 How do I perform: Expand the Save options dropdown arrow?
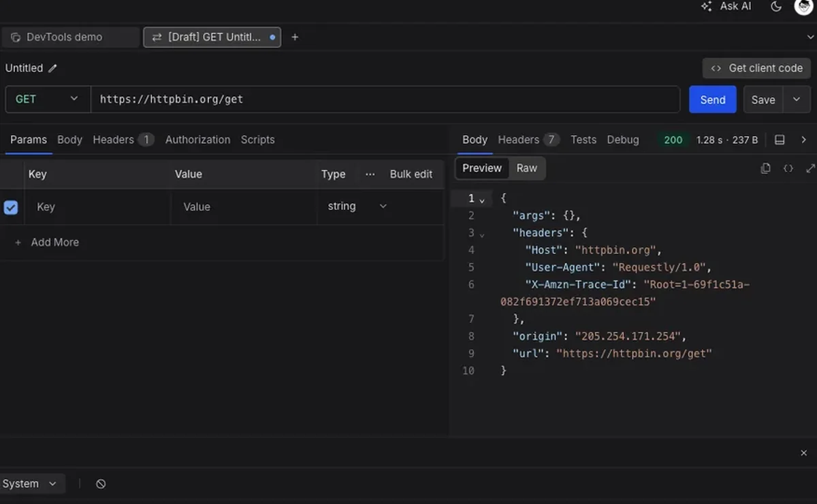click(796, 99)
